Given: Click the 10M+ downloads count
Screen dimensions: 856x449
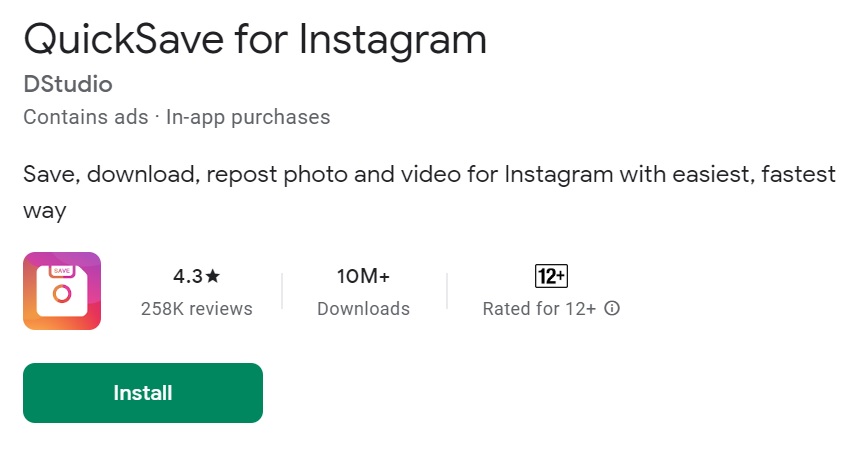Looking at the screenshot, I should tap(363, 276).
